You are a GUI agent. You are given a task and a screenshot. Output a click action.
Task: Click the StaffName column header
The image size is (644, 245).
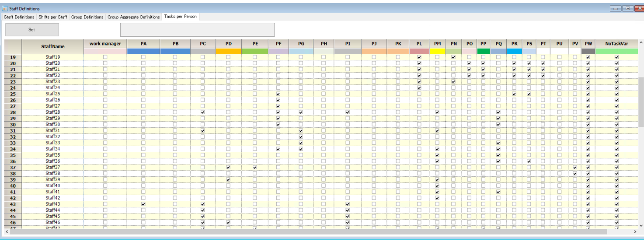(53, 46)
